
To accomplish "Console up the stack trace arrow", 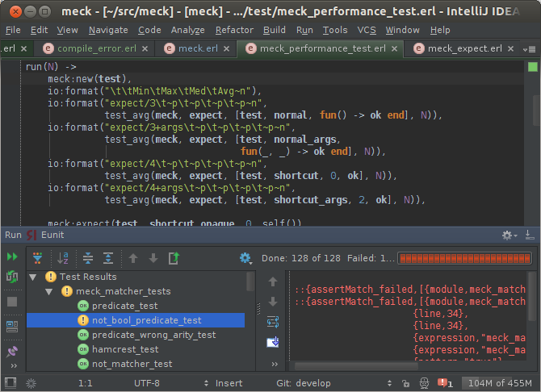I will click(x=273, y=281).
